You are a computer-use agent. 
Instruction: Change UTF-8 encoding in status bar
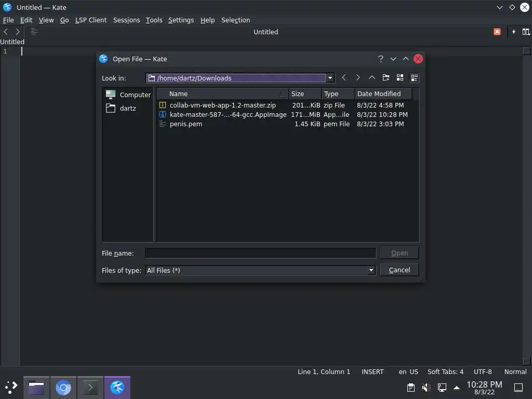tap(483, 371)
